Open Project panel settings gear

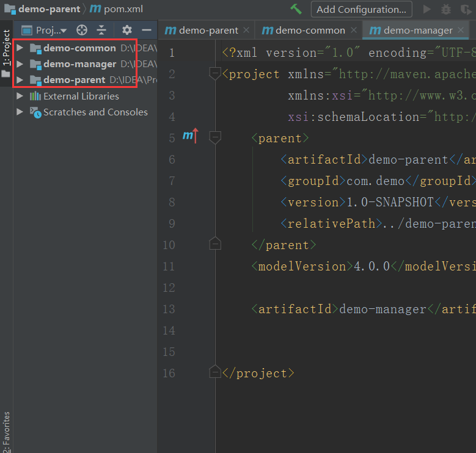127,30
